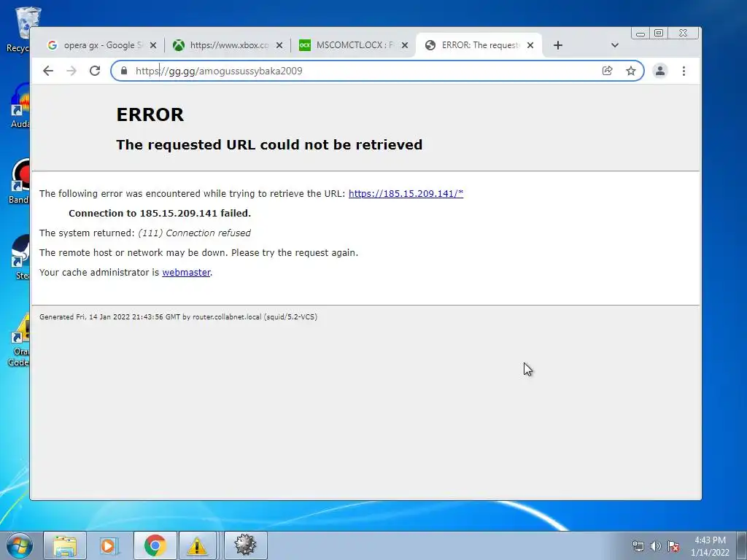The width and height of the screenshot is (747, 560).
Task: Click the Steam desktop shortcut
Action: click(x=21, y=257)
